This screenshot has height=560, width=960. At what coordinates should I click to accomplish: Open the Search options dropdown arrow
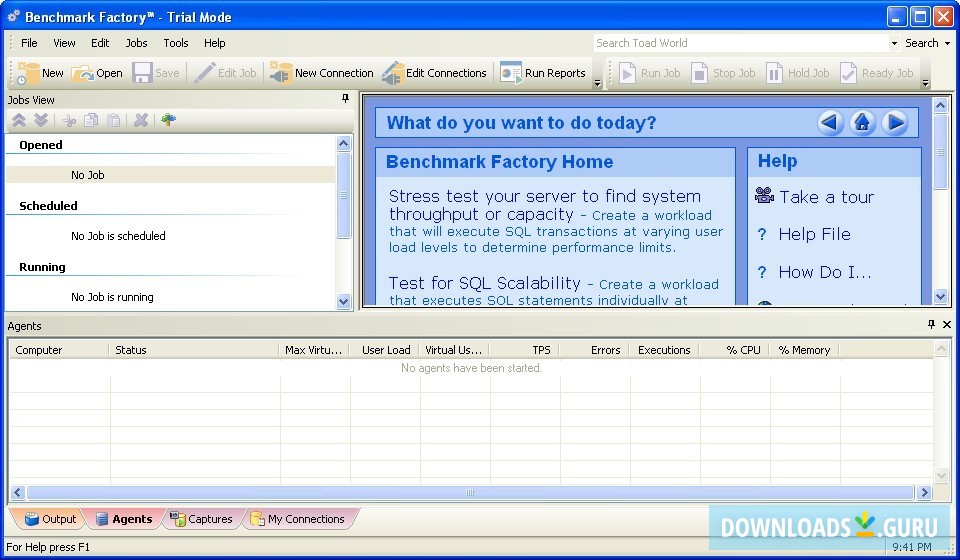click(x=947, y=43)
